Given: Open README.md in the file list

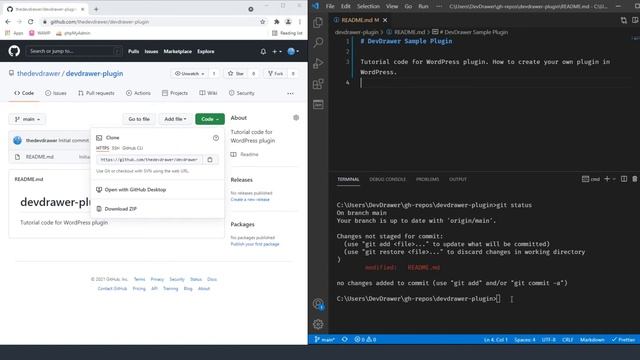Looking at the screenshot, I should pyautogui.click(x=40, y=157).
